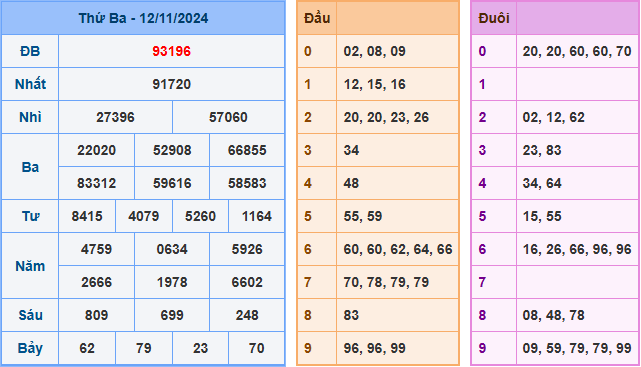Click the Ba row label
Viewport: 641px width, 367px height.
(30, 167)
